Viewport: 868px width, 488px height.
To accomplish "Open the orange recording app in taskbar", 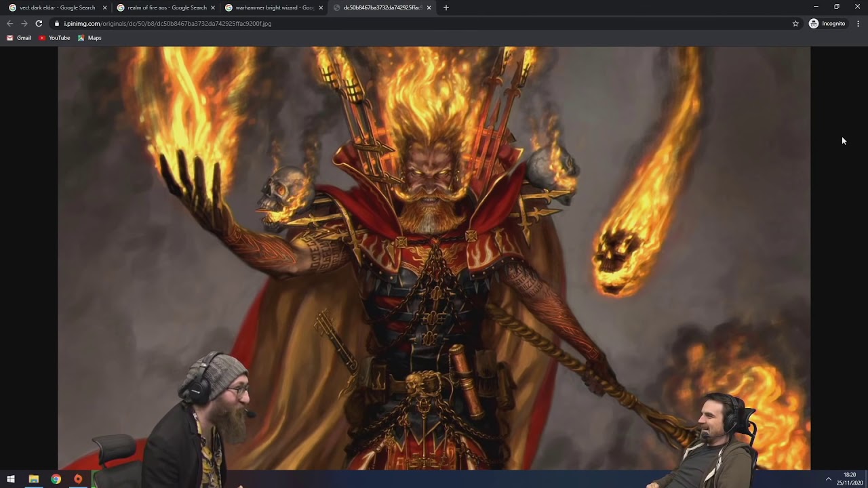I will [x=78, y=479].
